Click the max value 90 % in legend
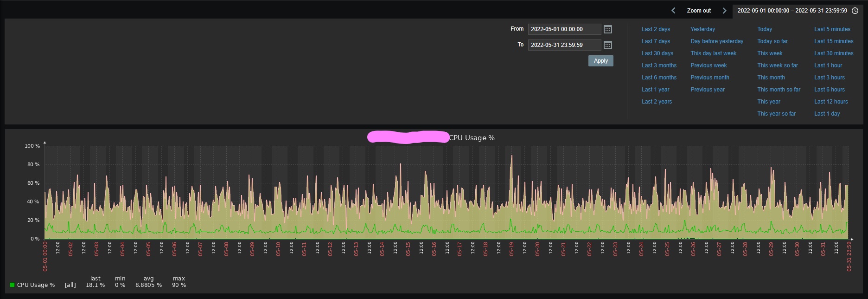The width and height of the screenshot is (868, 299). 179,285
